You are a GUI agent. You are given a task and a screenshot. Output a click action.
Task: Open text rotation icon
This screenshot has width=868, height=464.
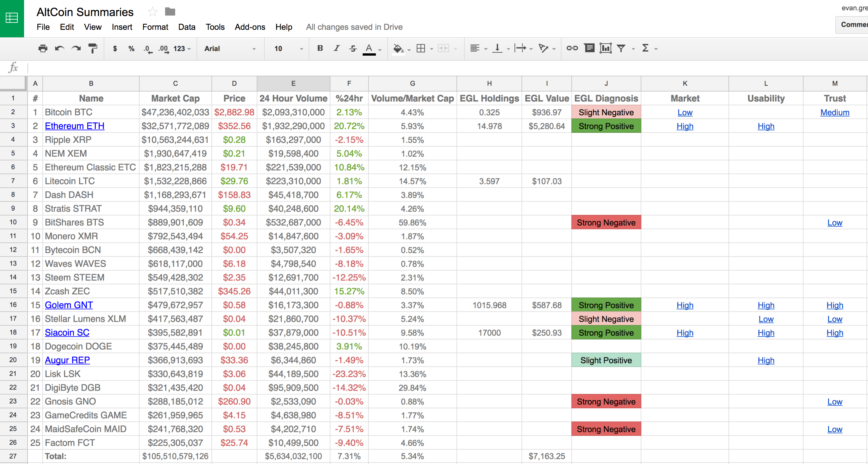pyautogui.click(x=543, y=48)
